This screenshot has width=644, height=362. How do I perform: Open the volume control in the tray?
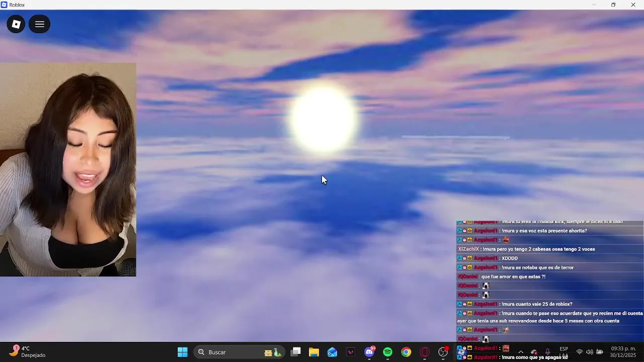(589, 352)
